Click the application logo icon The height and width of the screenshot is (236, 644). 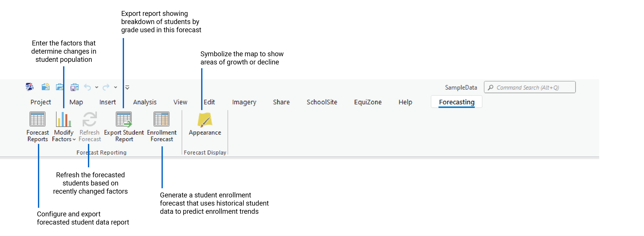[30, 87]
